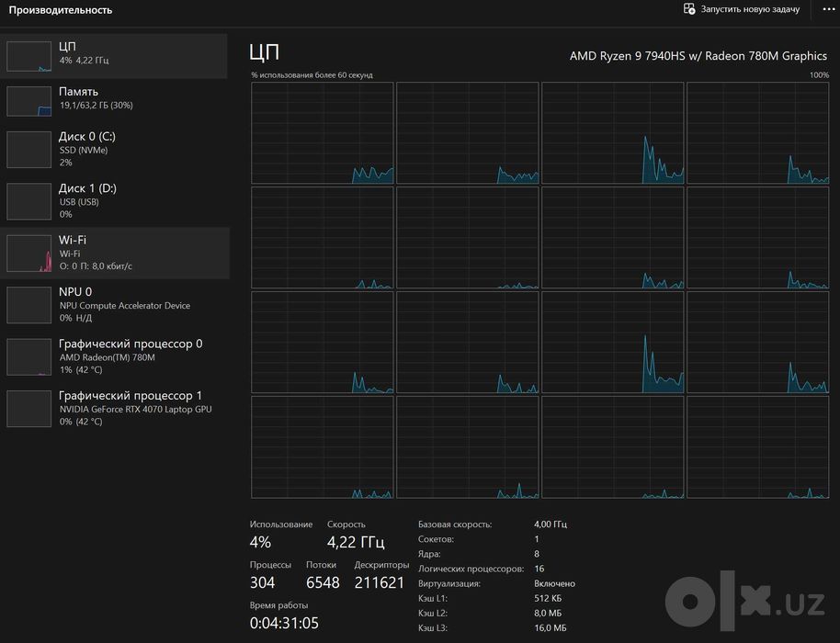The image size is (840, 643).
Task: Click the base speed value 4,00 ГГц
Action: point(551,525)
